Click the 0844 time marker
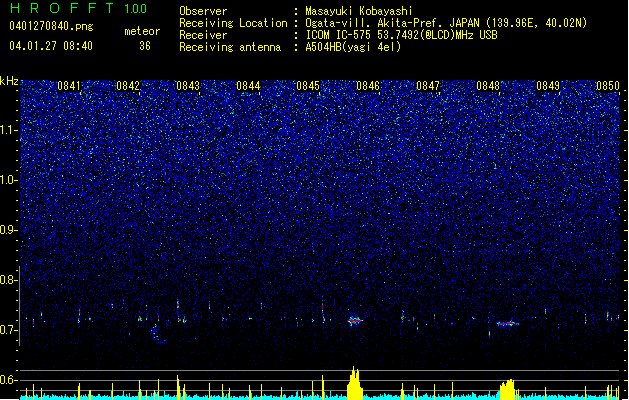Viewport: 629px width, 400px height. pyautogui.click(x=248, y=85)
